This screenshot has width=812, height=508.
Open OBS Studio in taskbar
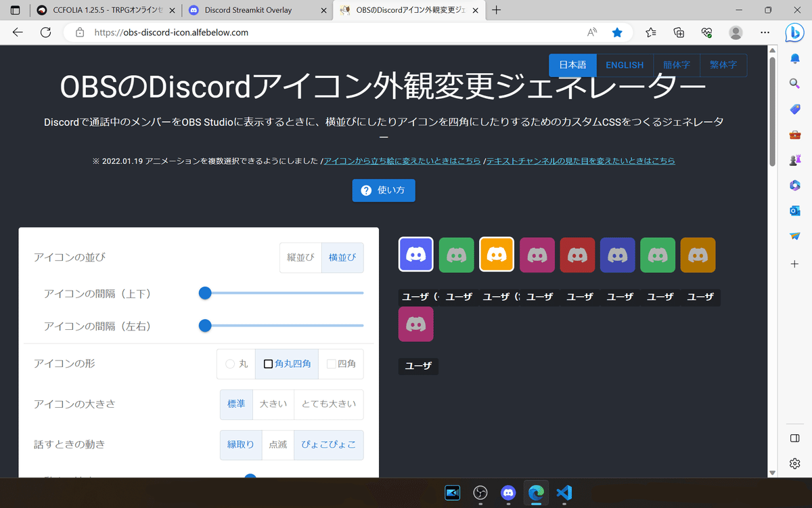point(480,492)
